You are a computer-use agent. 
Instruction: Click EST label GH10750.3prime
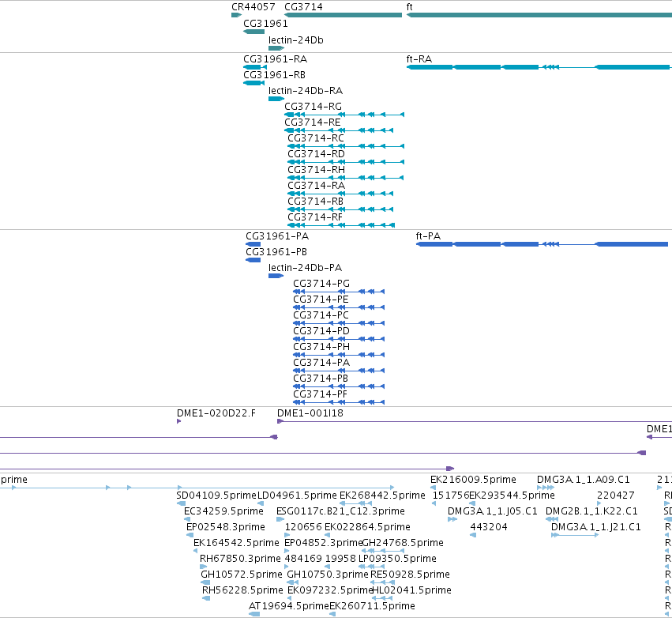(x=328, y=575)
